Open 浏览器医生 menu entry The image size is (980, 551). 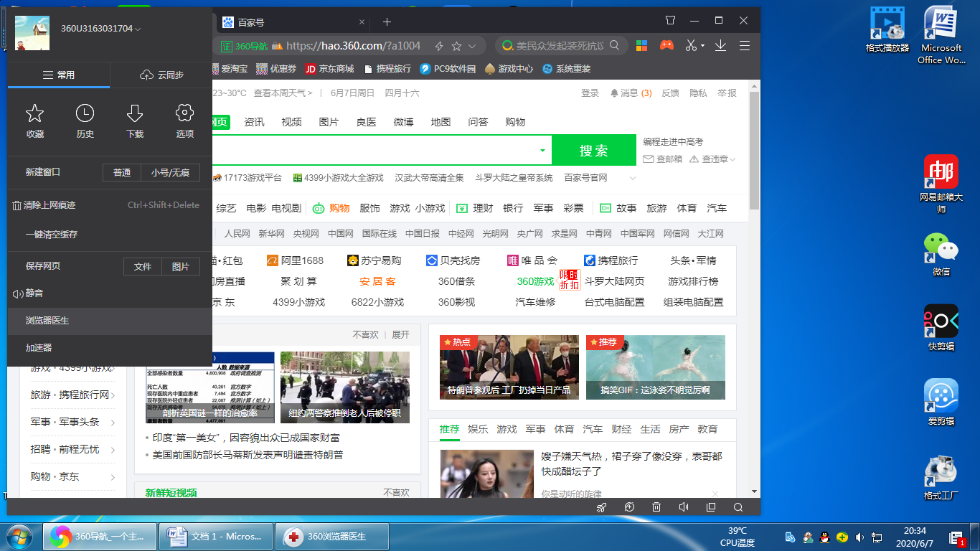(x=110, y=321)
